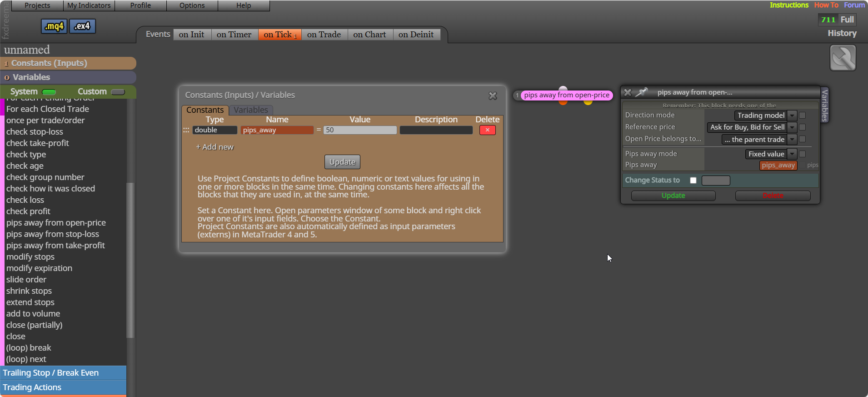Image resolution: width=868 pixels, height=397 pixels.
Task: Switch to the Variables tab in dialog
Action: point(251,110)
